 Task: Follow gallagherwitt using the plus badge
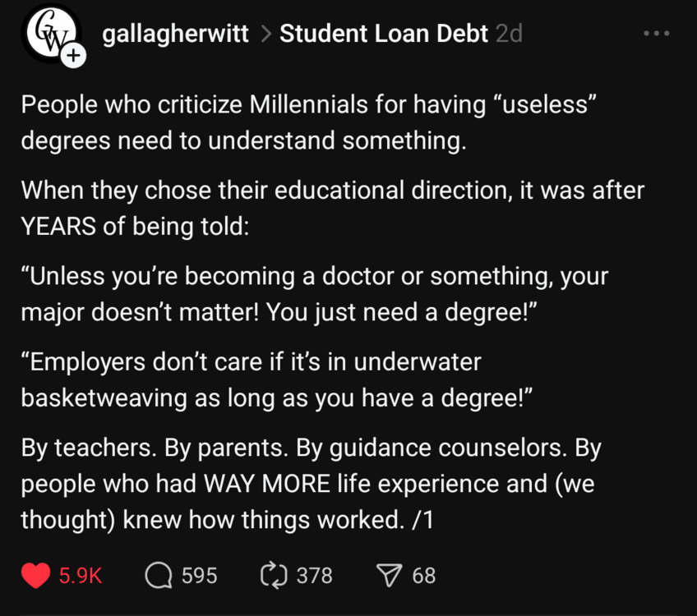pyautogui.click(x=74, y=56)
